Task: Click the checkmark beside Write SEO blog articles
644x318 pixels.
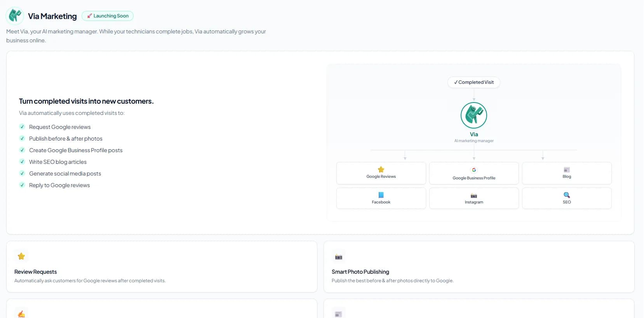Action: click(22, 162)
